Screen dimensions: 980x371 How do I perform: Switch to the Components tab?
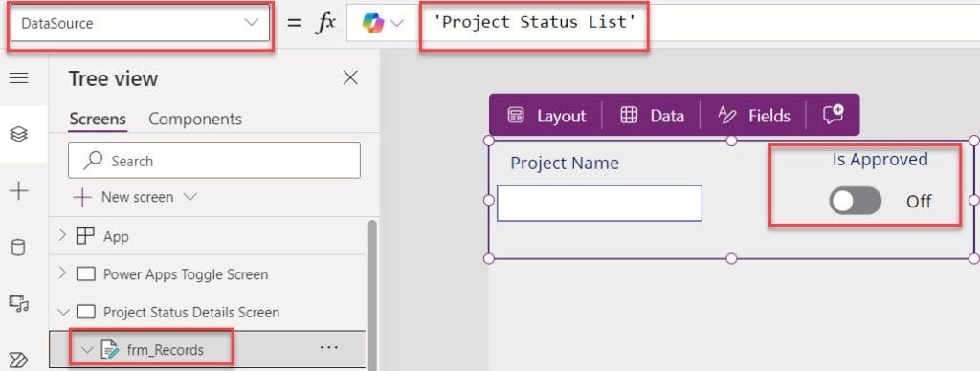coord(195,119)
